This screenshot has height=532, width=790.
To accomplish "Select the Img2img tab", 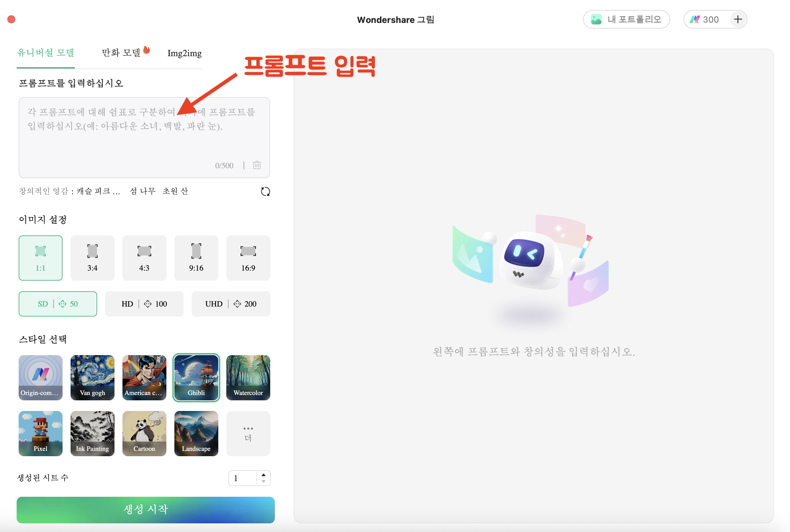I will click(x=184, y=53).
